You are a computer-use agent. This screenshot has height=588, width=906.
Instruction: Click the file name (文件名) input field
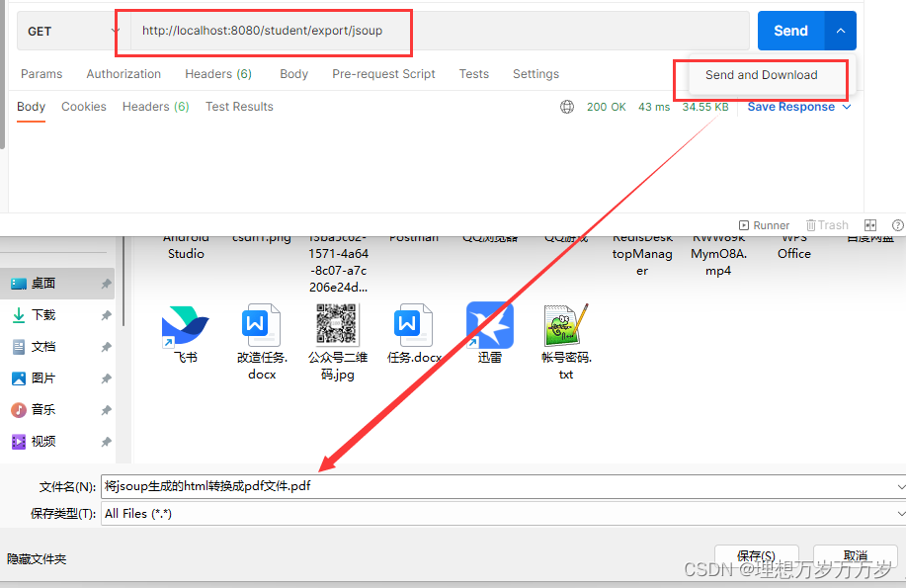(499, 487)
